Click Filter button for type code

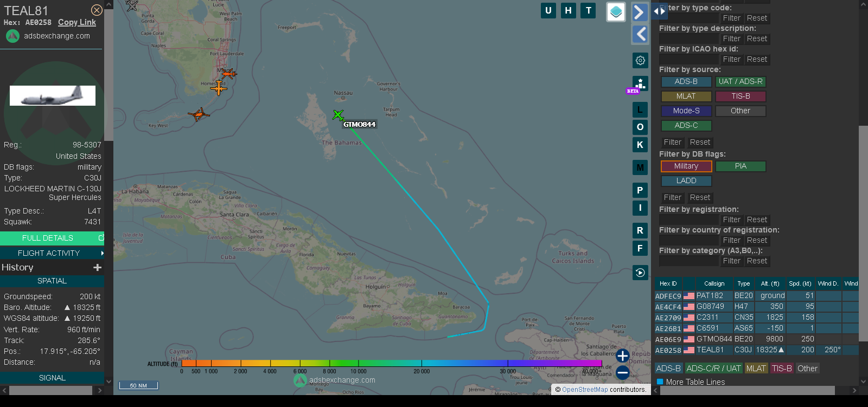[731, 18]
